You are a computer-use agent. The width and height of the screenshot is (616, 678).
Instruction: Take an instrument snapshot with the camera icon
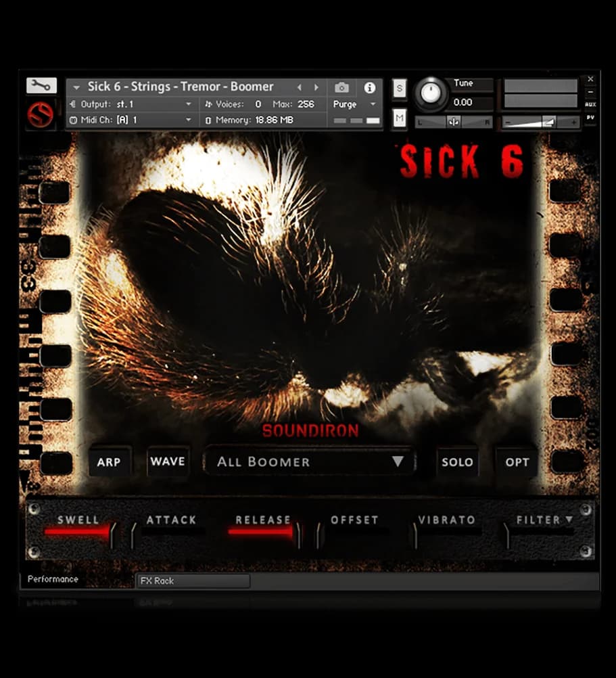click(x=341, y=87)
